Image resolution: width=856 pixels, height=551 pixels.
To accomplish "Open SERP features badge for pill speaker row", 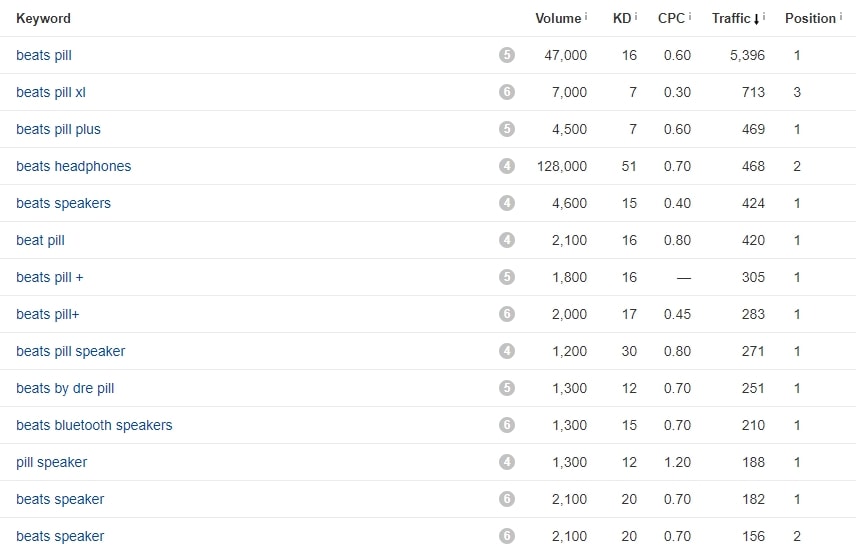I will [x=507, y=462].
